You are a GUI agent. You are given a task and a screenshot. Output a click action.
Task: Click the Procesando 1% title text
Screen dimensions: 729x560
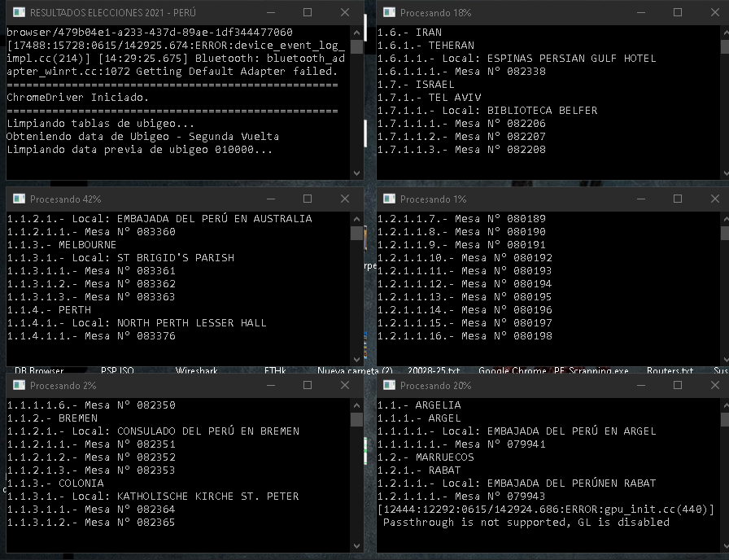[434, 199]
